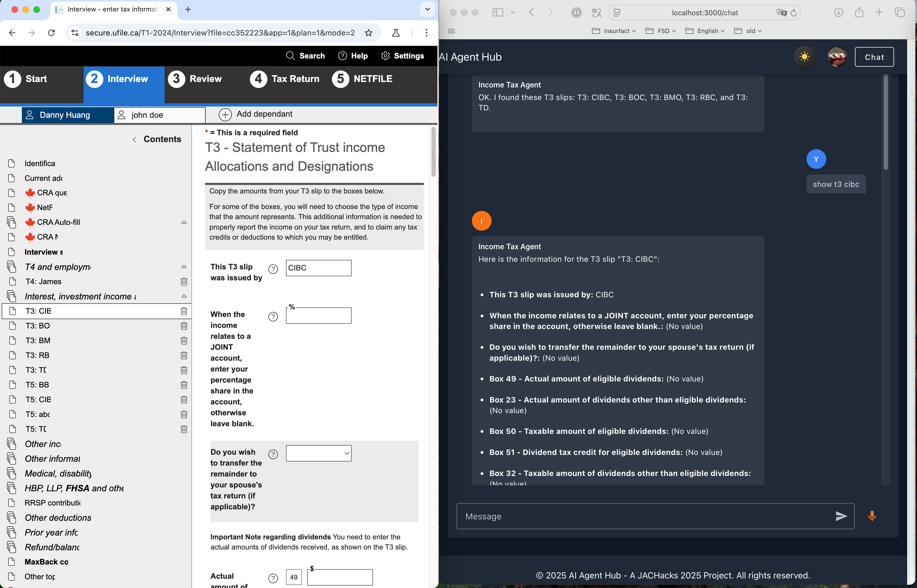Click trash icon next to T4: James
917x588 pixels.
click(184, 282)
